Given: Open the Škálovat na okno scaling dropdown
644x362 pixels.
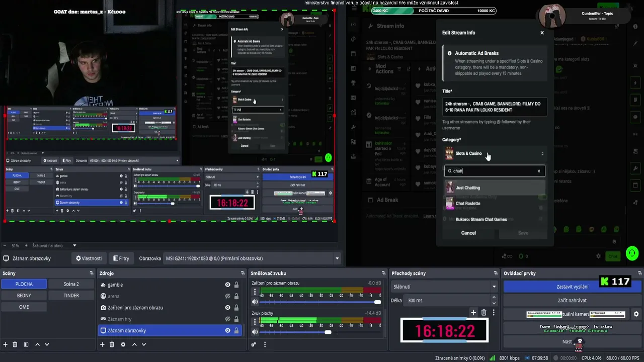Looking at the screenshot, I should click(x=53, y=245).
